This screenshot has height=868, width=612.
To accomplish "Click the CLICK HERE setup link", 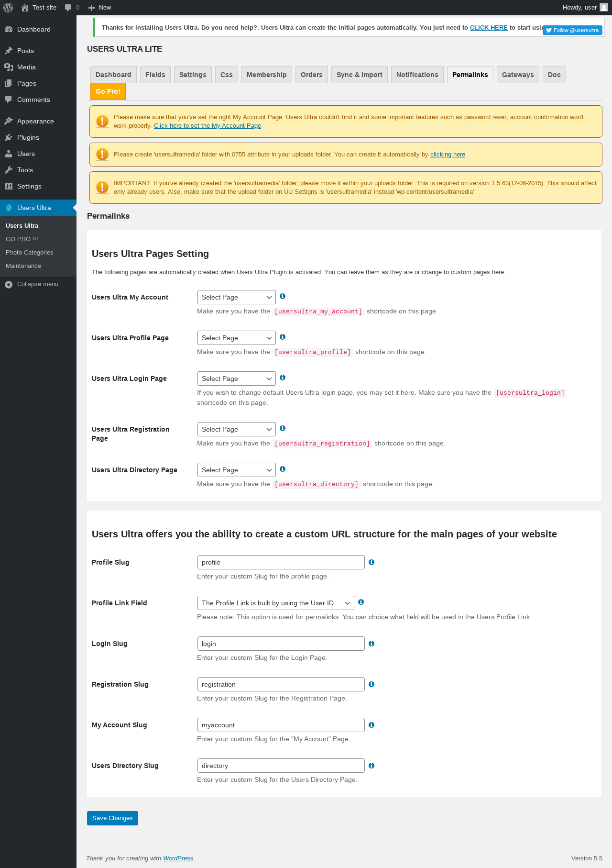I will [489, 28].
